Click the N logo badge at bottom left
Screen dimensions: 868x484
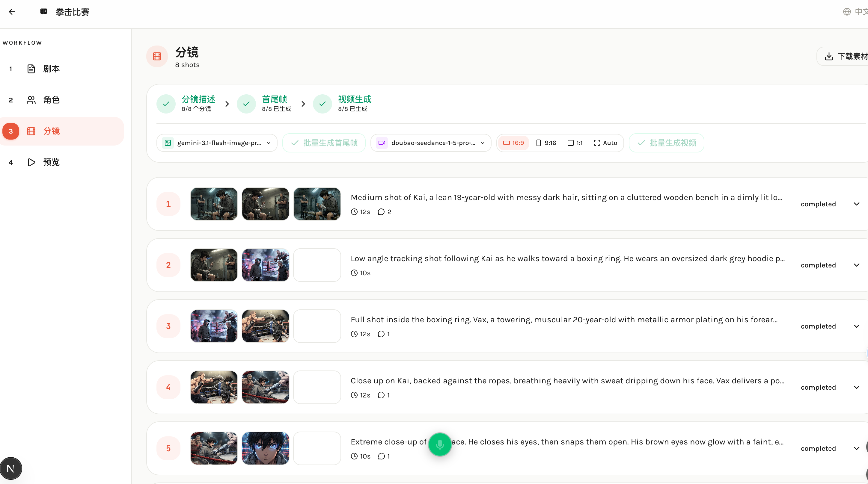[11, 468]
